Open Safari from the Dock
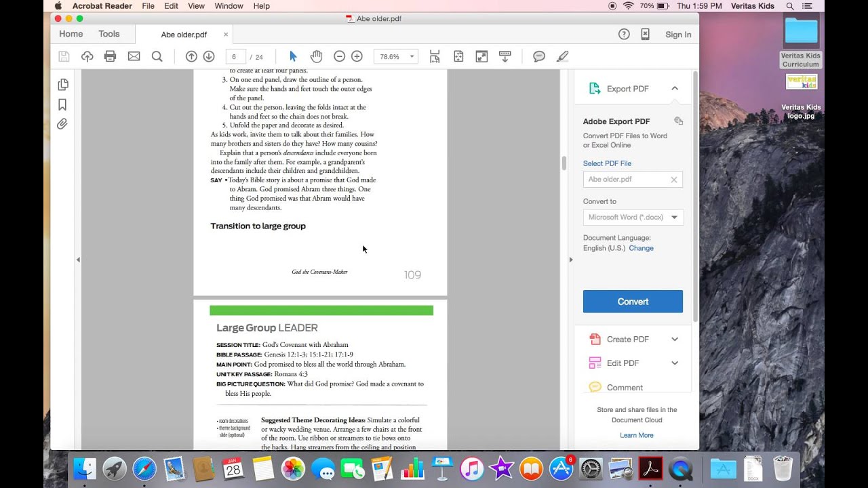Image resolution: width=868 pixels, height=488 pixels. click(x=144, y=469)
